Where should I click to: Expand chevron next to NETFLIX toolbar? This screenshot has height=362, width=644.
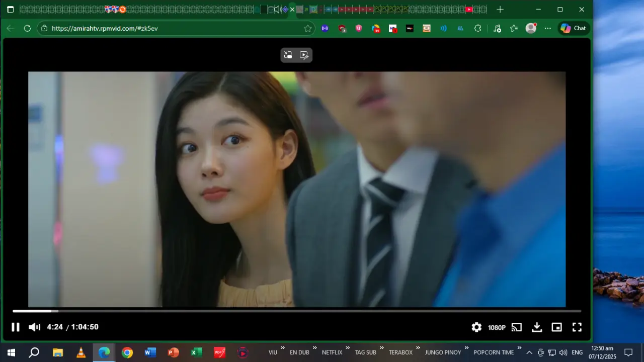(348, 348)
